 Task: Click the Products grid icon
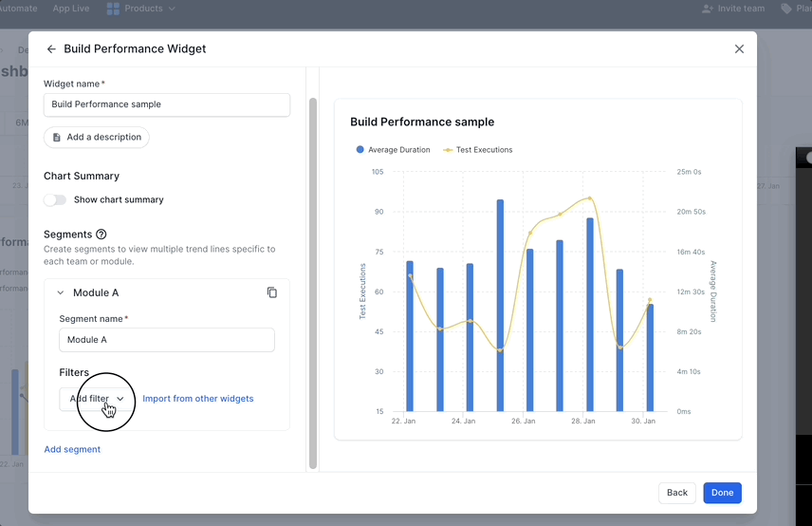tap(113, 9)
